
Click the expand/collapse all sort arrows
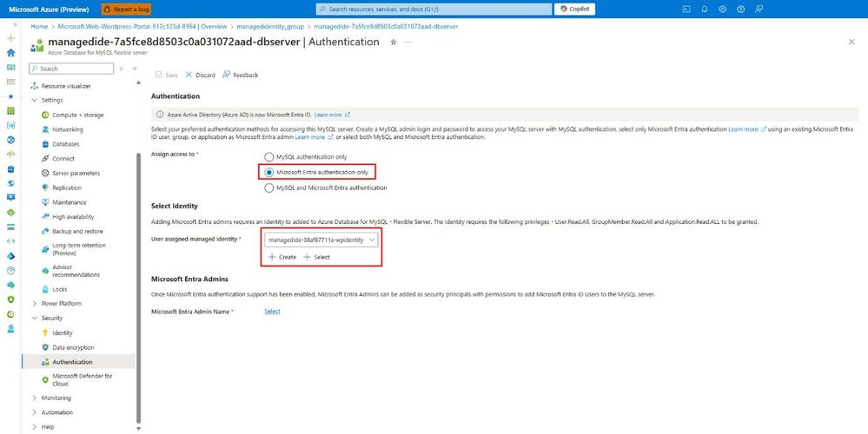tap(122, 69)
